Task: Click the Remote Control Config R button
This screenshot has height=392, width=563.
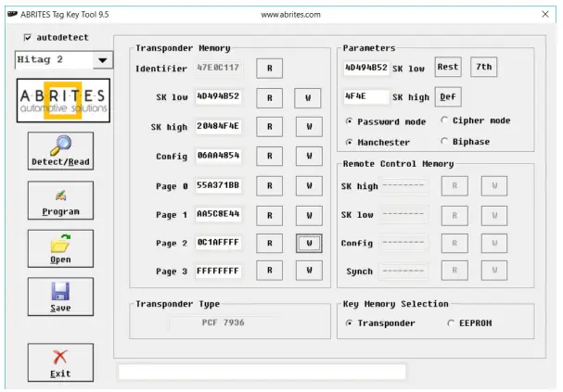Action: [x=454, y=243]
